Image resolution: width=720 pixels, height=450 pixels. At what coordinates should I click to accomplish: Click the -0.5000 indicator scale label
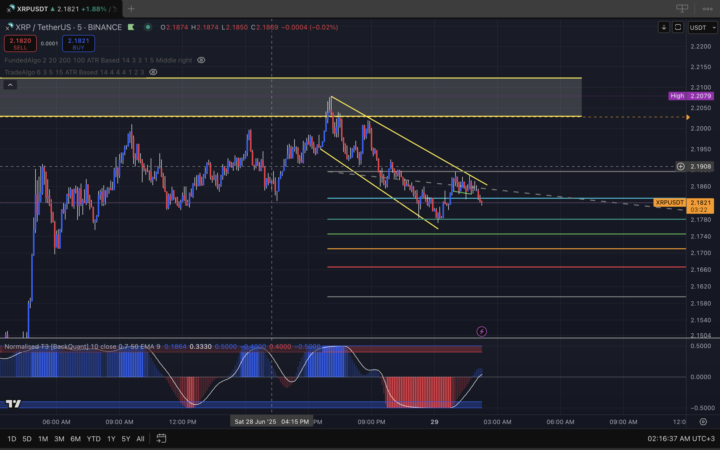click(701, 408)
